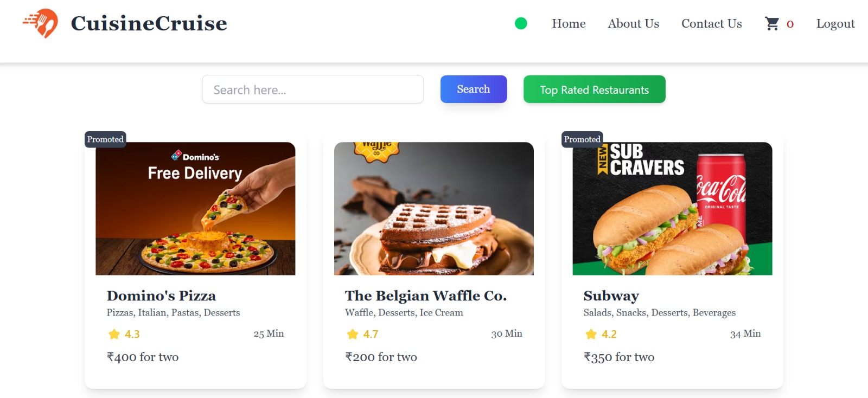Click the CuisineCruise brand name text
This screenshot has width=868, height=398.
coord(149,23)
